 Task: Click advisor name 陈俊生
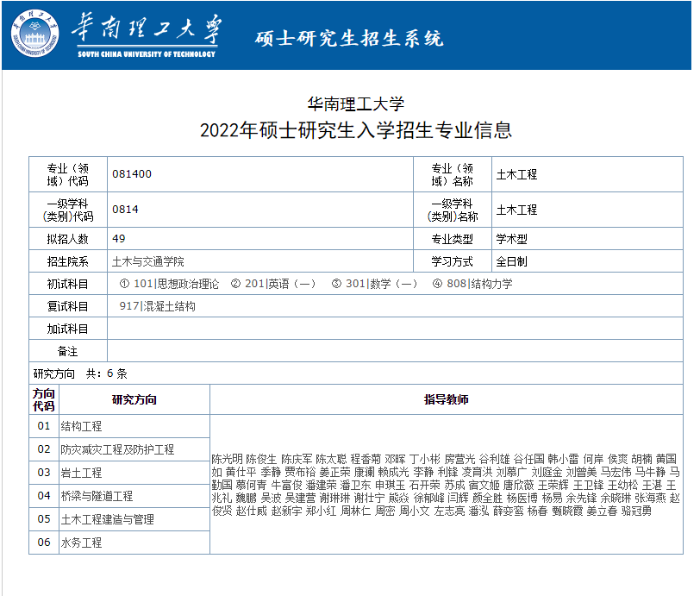[261, 459]
